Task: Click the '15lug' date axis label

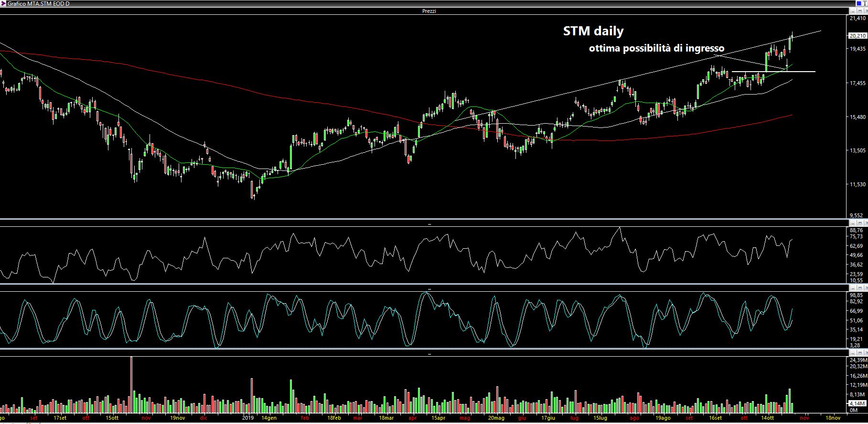Action: [x=600, y=418]
